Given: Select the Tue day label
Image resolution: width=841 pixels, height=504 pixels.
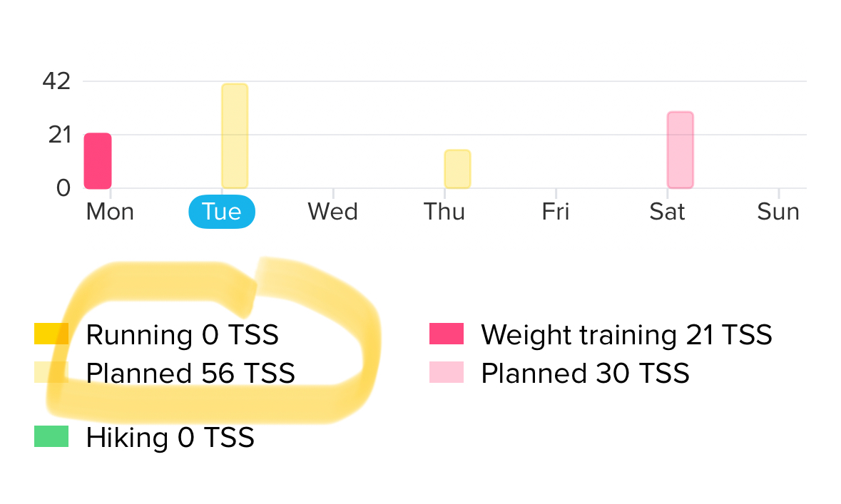Looking at the screenshot, I should [222, 212].
